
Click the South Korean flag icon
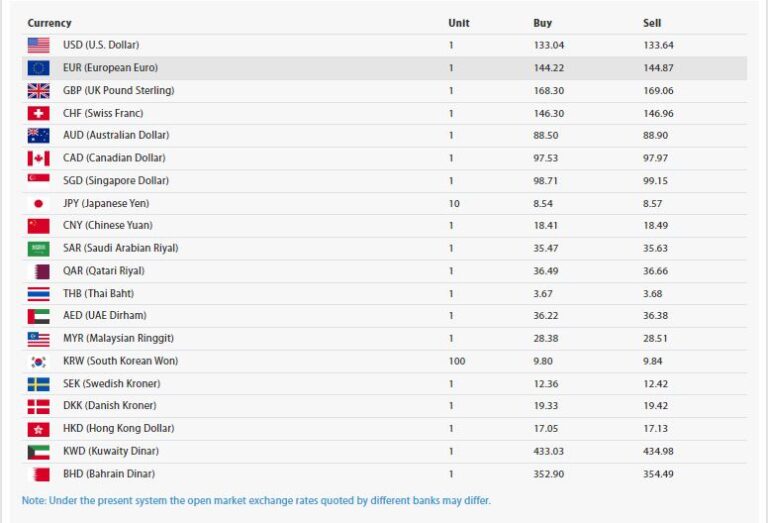tap(38, 361)
